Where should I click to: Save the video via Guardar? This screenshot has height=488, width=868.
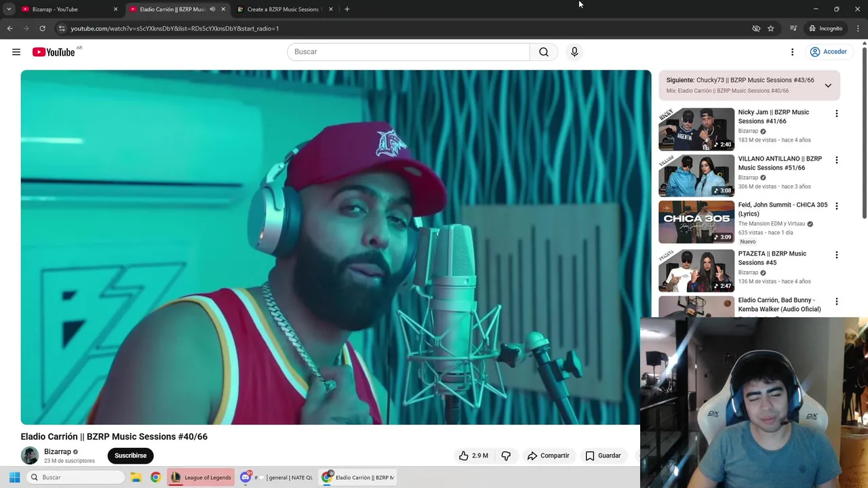(x=603, y=455)
